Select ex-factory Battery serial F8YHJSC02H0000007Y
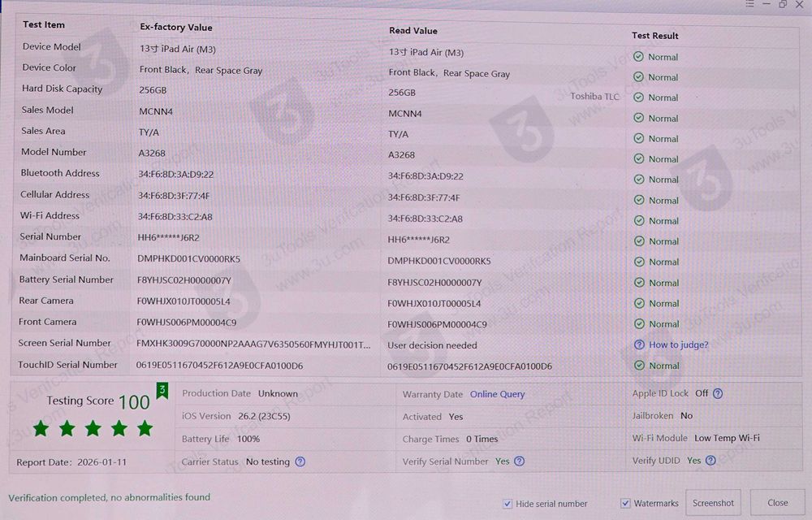812x520 pixels. point(184,280)
